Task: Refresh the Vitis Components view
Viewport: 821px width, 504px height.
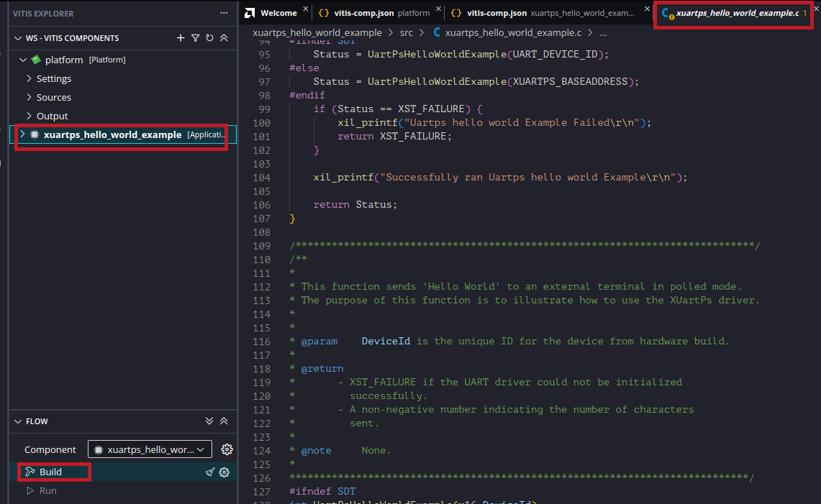Action: (209, 38)
